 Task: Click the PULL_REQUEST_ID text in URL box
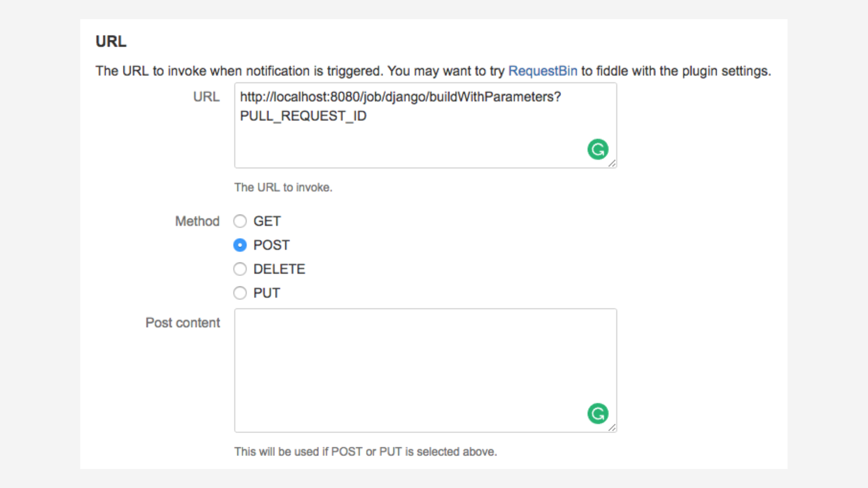(x=303, y=117)
